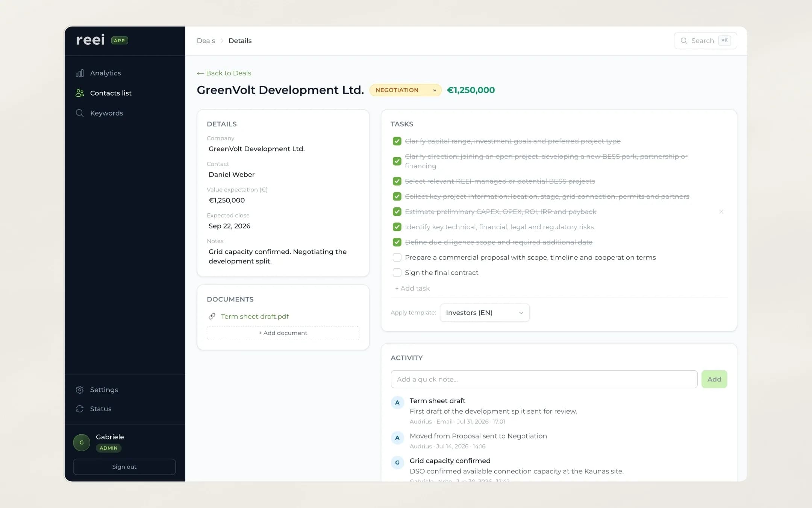
Task: Click the contact name Daniel Weber
Action: 232,174
